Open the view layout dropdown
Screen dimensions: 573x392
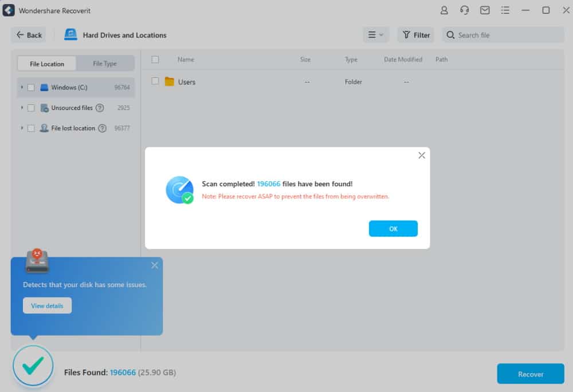tap(376, 35)
